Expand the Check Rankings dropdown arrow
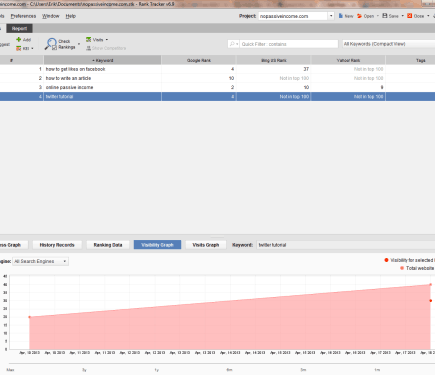Image resolution: width=435 pixels, height=375 pixels. coord(79,44)
